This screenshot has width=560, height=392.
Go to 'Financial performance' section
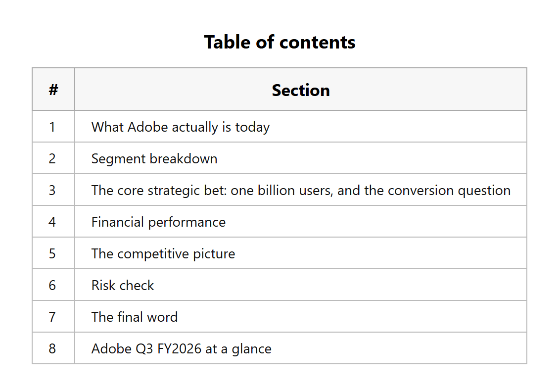tap(158, 222)
